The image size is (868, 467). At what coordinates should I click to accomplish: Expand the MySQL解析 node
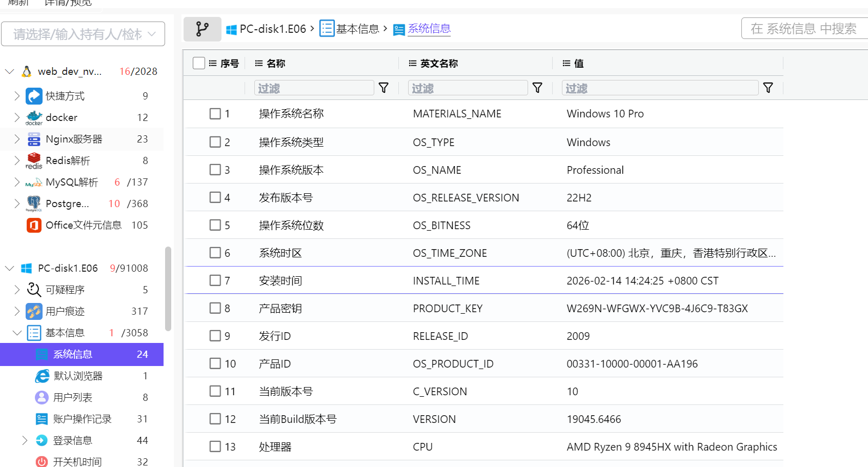(16, 182)
